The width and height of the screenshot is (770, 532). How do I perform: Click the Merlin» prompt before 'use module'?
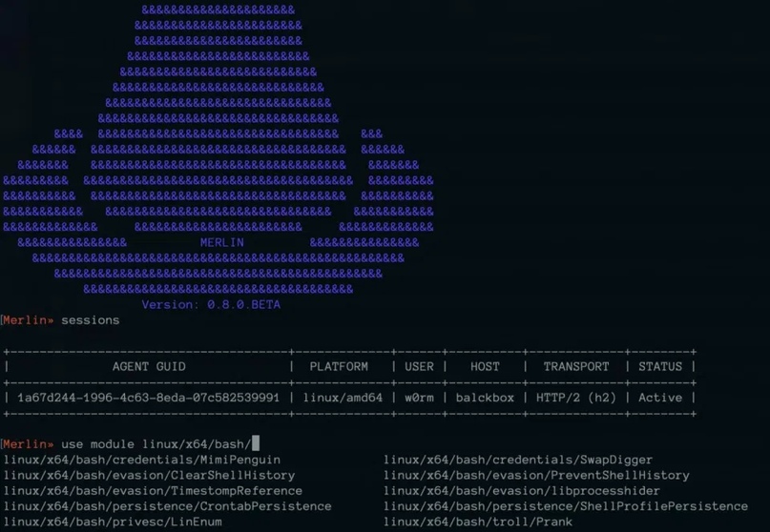click(28, 444)
